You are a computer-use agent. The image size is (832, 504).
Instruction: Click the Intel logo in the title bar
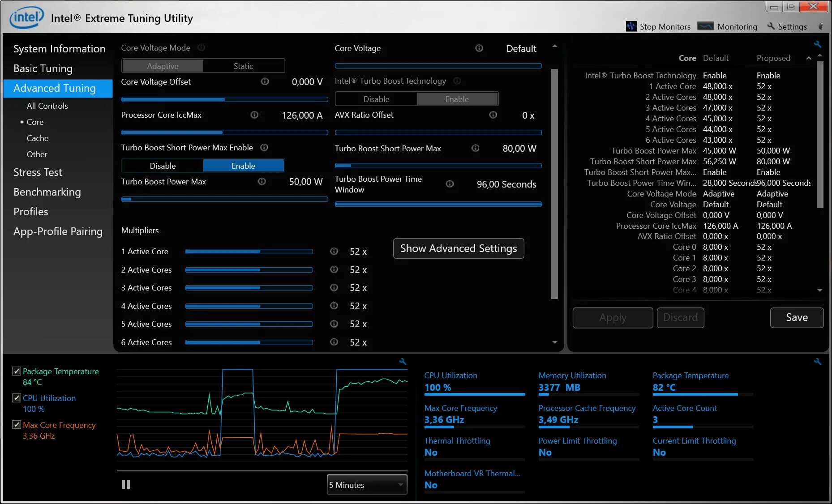click(x=27, y=17)
